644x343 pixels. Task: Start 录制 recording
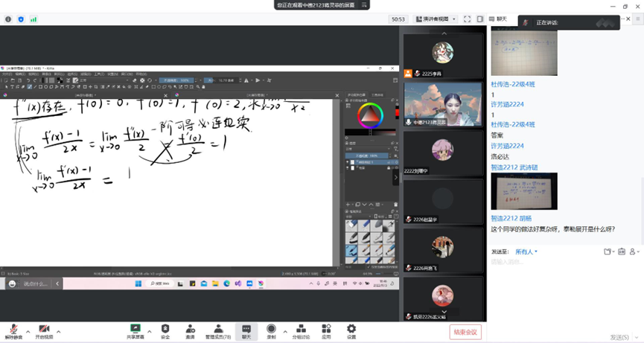click(271, 329)
